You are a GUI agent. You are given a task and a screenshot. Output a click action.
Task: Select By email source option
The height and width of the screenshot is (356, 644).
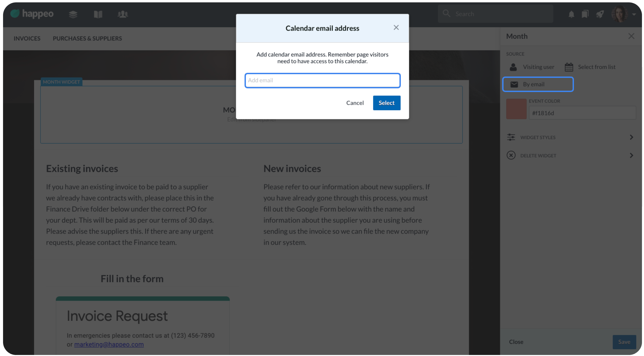538,84
